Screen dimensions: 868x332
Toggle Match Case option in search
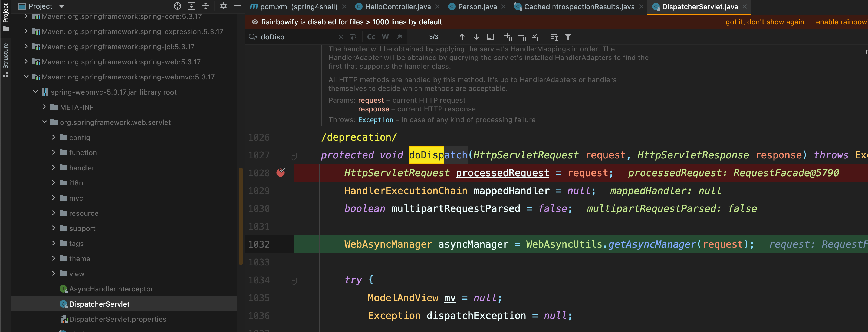click(371, 37)
